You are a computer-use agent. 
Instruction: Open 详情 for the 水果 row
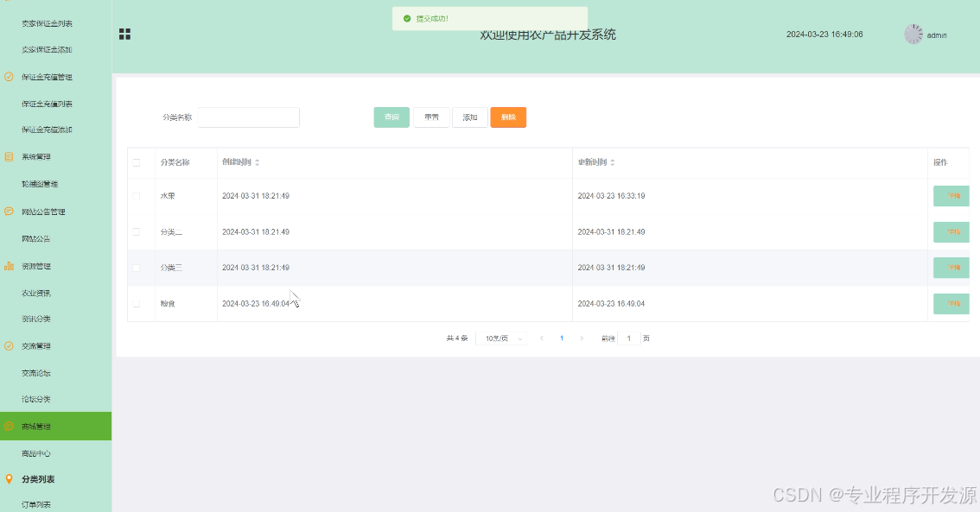(x=951, y=196)
